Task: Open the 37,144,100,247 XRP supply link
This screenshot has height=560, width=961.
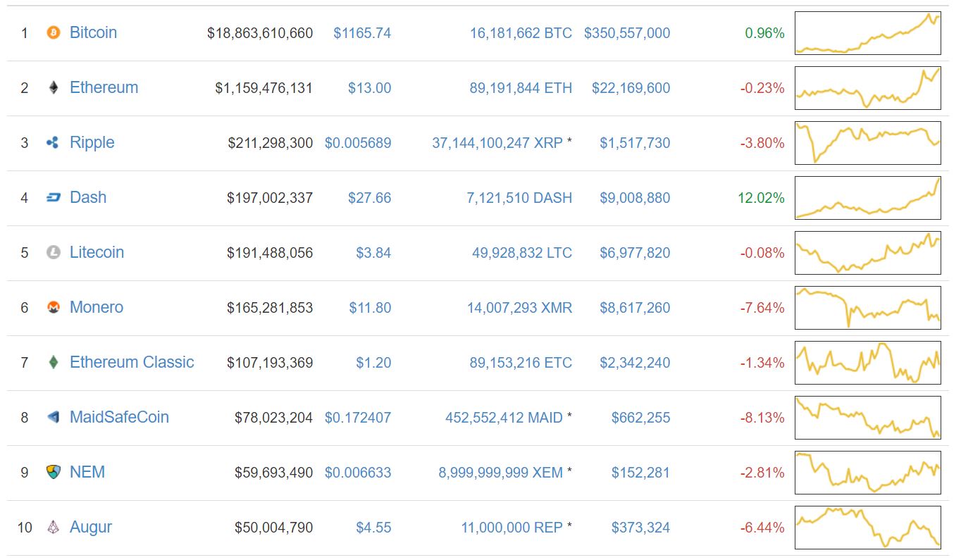Action: [x=497, y=143]
